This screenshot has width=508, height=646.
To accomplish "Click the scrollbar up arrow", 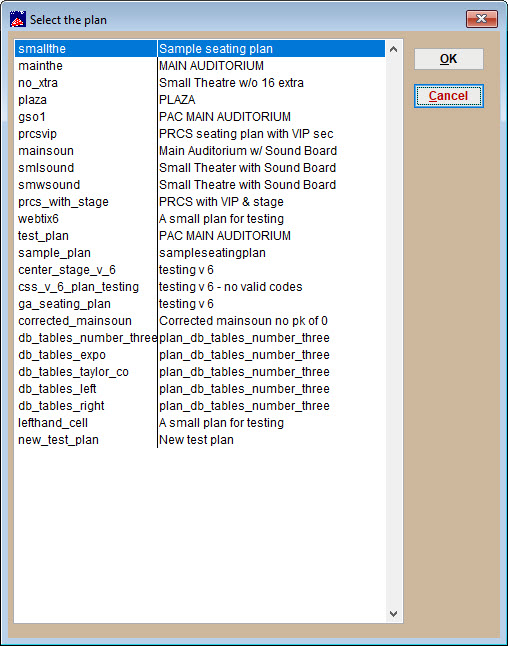I will 393,49.
